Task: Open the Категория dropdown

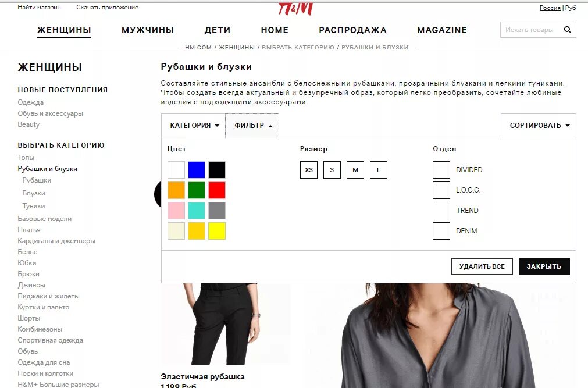Action: (x=194, y=126)
